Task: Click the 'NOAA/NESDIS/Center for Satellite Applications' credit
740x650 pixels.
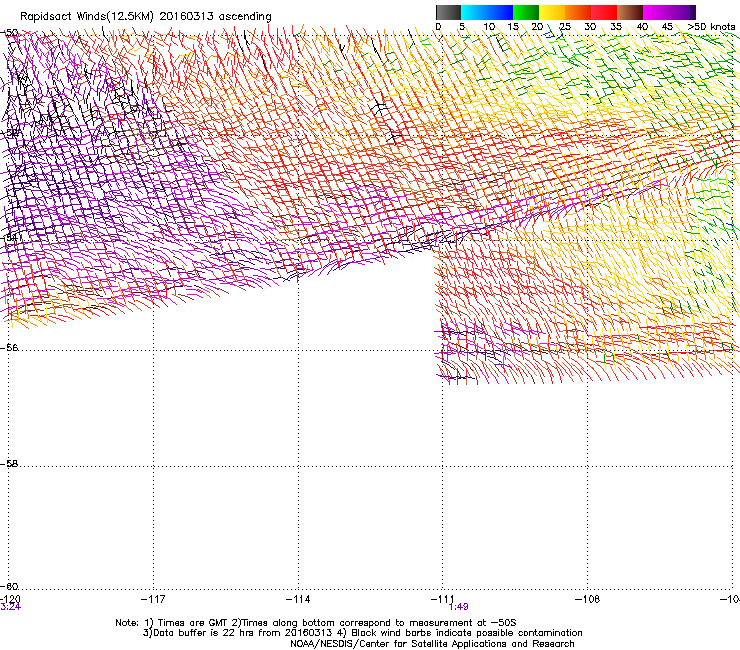Action: pos(400,643)
